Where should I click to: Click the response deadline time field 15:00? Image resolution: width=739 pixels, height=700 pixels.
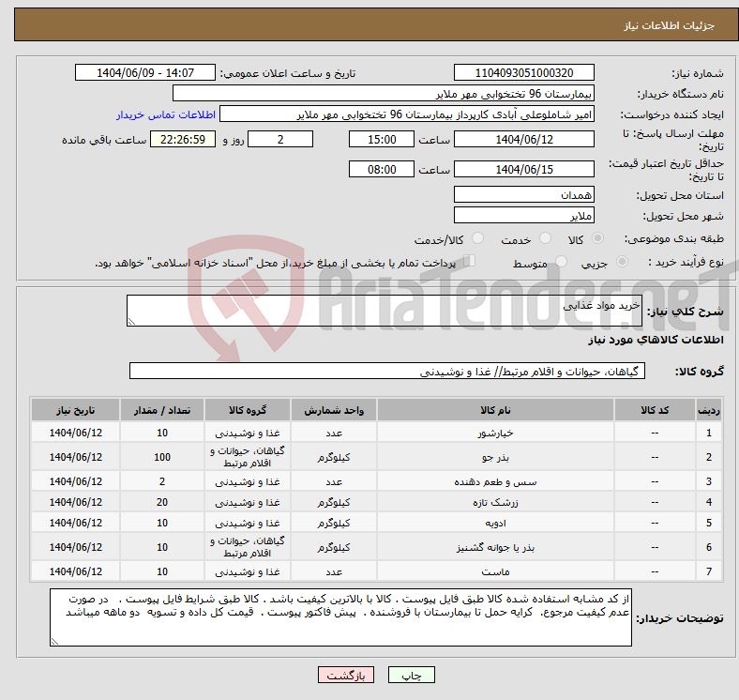pyautogui.click(x=381, y=139)
